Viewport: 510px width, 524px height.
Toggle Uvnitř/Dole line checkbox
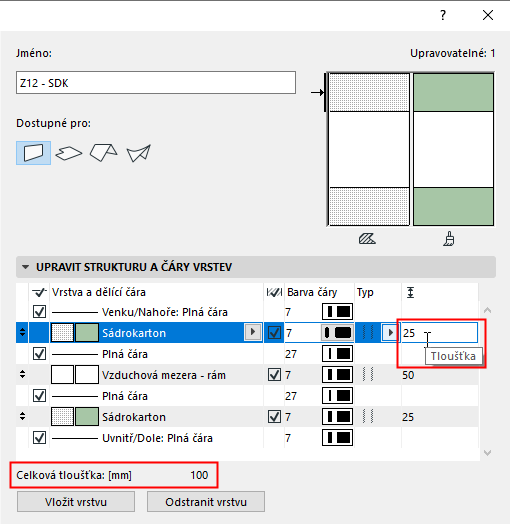39,437
